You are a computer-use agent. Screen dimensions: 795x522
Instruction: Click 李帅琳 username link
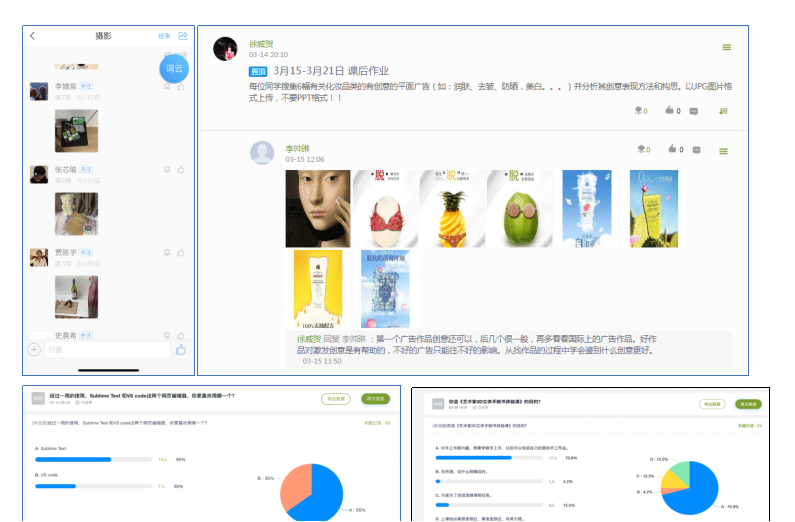coord(297,148)
